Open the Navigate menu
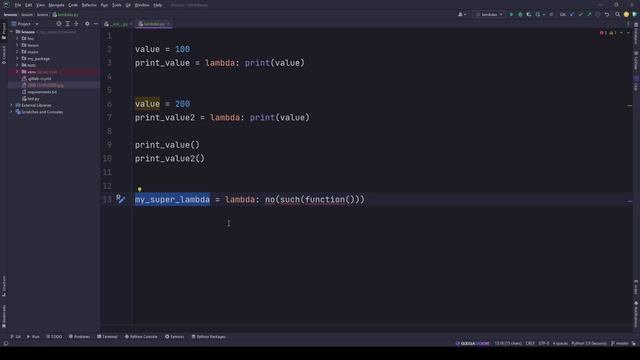 coord(56,5)
